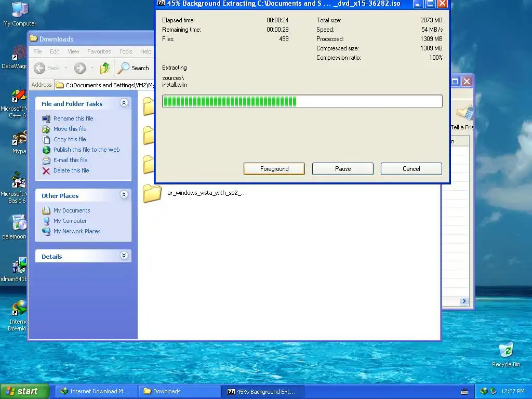This screenshot has width=532, height=399.
Task: Switch to Downloads taskbar button
Action: pyautogui.click(x=179, y=391)
